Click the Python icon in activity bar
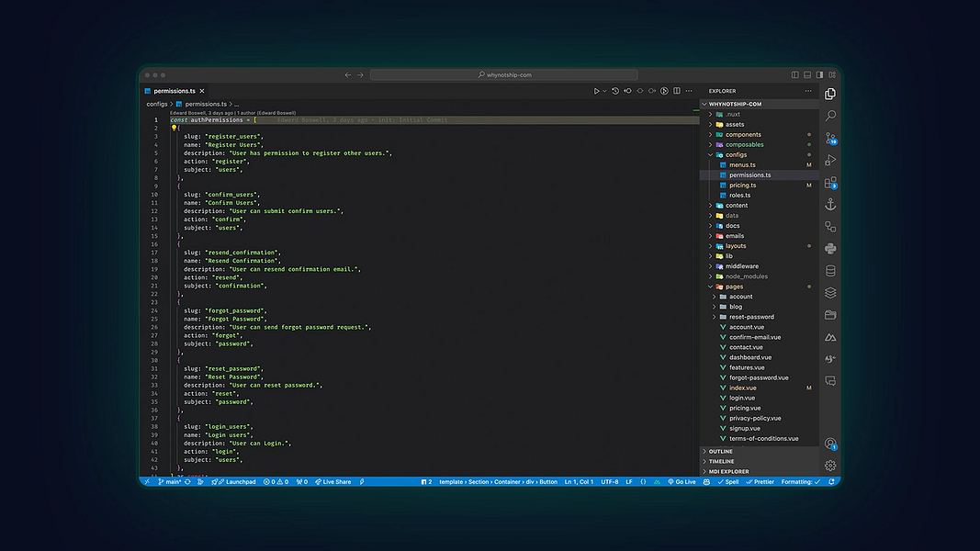The image size is (980, 551). point(830,249)
